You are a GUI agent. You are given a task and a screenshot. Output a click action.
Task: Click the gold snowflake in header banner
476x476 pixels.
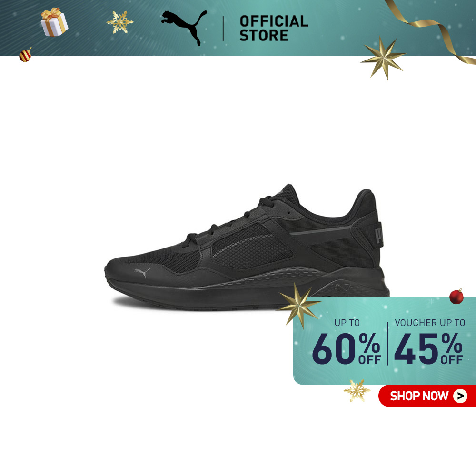pos(120,22)
